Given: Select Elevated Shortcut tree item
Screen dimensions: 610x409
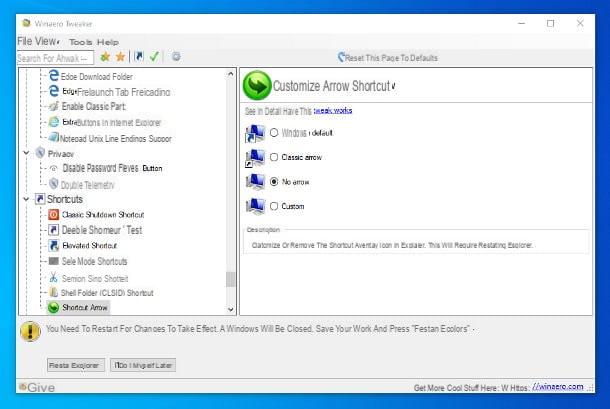Looking at the screenshot, I should [x=89, y=246].
